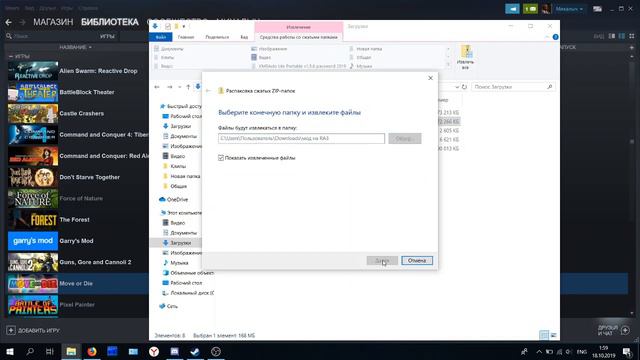Collapse the Explorer ribbon chevron
This screenshot has height=360, width=640.
click(547, 37)
